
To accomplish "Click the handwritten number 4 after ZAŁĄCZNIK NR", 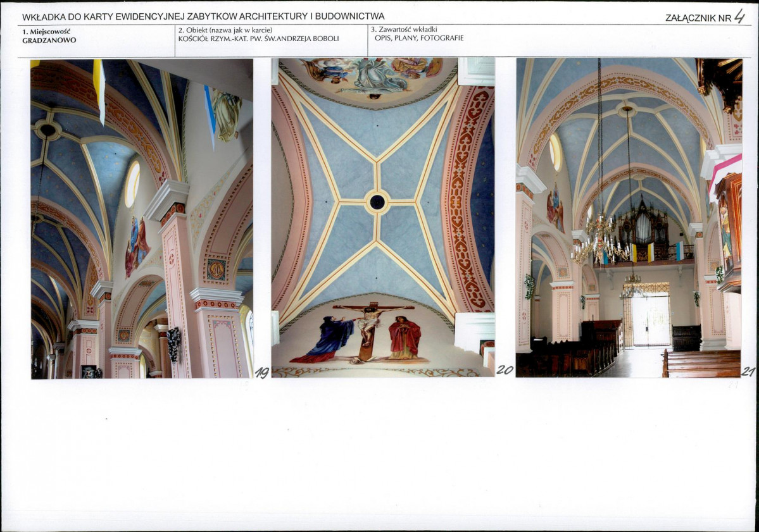I will [739, 16].
